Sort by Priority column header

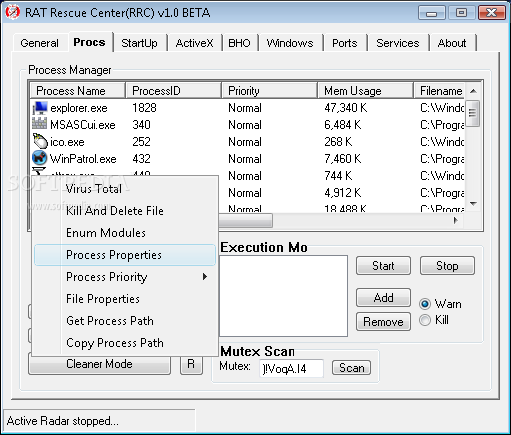269,91
